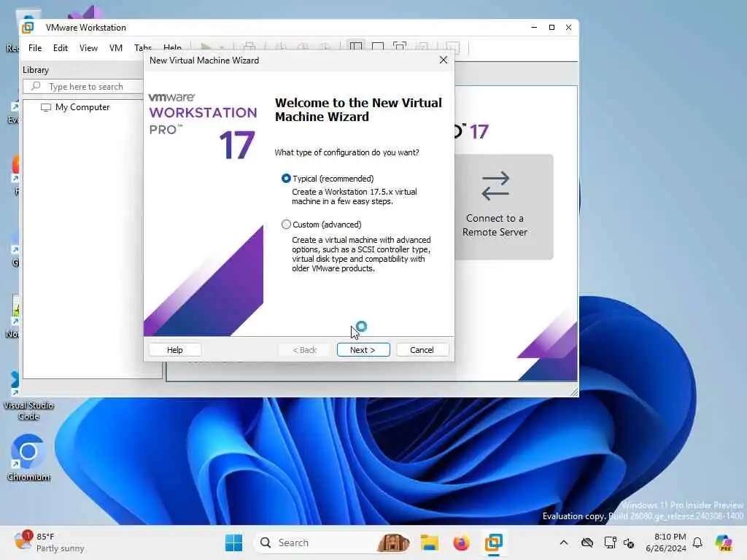Click the two-arrows icon on Remote Server tile
The image size is (747, 560).
click(495, 186)
